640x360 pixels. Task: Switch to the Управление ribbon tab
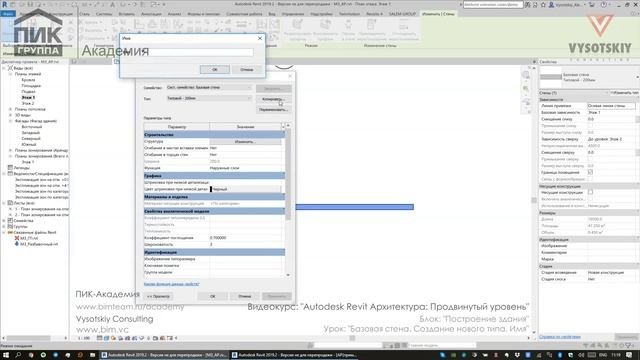[293, 14]
